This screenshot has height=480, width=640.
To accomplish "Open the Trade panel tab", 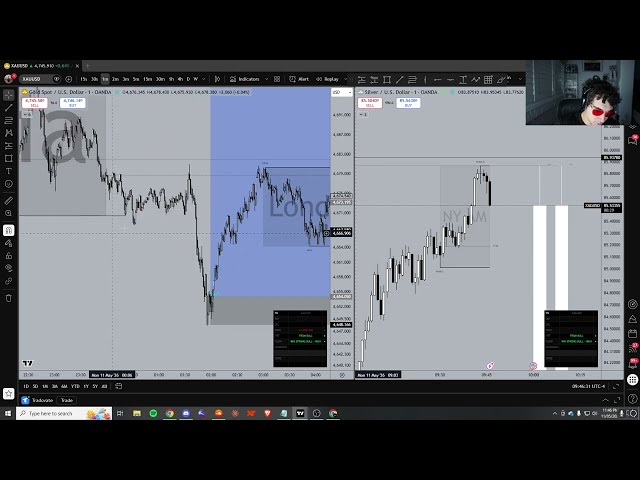I will tap(67, 400).
